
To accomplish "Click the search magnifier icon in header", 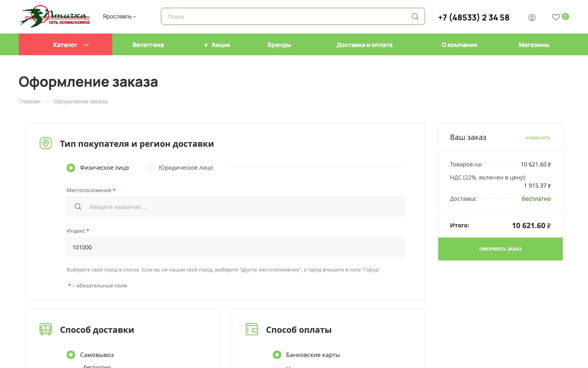I will [415, 17].
